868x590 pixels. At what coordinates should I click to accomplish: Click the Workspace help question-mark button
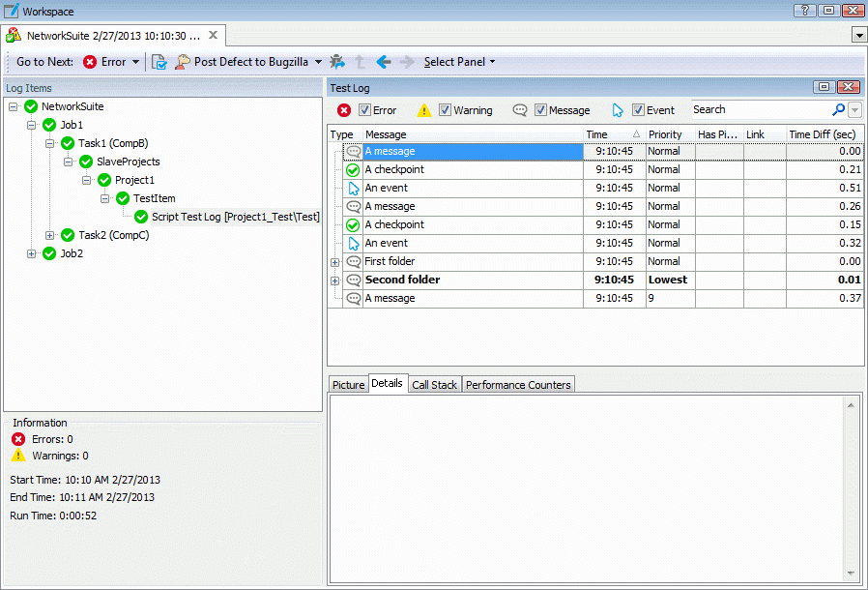(x=804, y=10)
